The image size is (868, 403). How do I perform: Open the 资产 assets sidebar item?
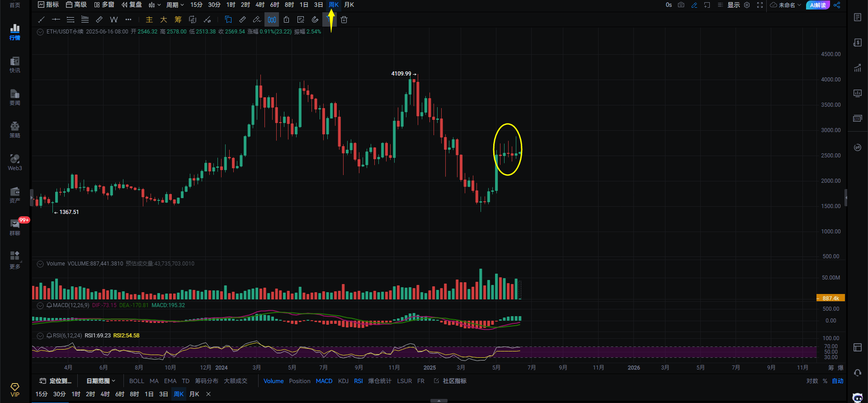tap(15, 195)
